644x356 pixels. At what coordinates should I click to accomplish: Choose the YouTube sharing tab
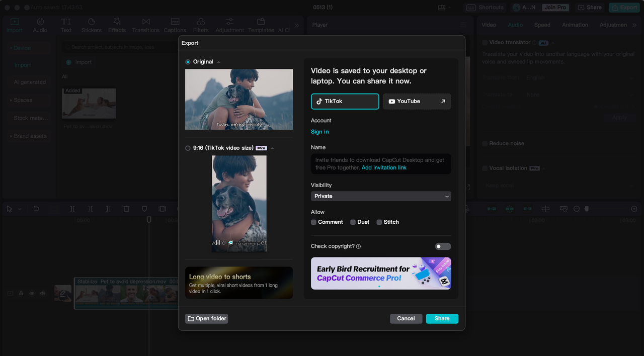[x=417, y=101]
